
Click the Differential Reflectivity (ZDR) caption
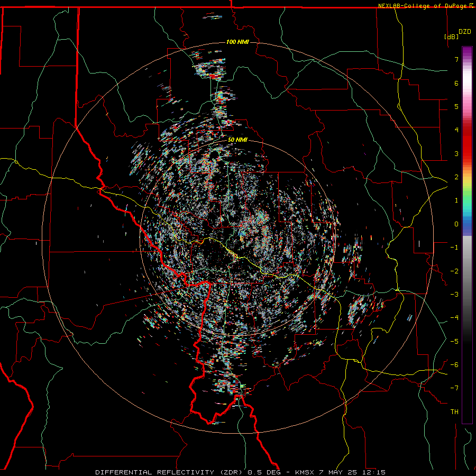pyautogui.click(x=169, y=472)
